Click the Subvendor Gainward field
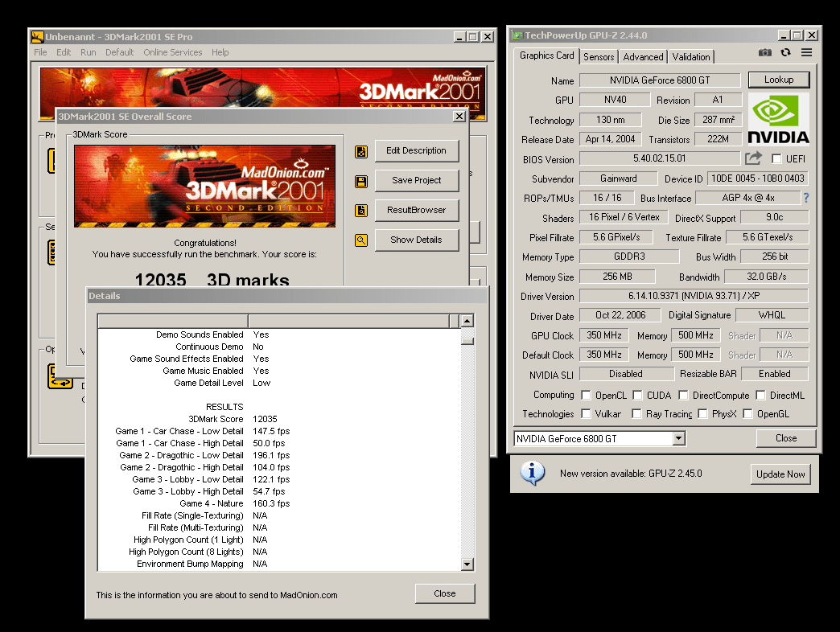The image size is (840, 632). [618, 179]
